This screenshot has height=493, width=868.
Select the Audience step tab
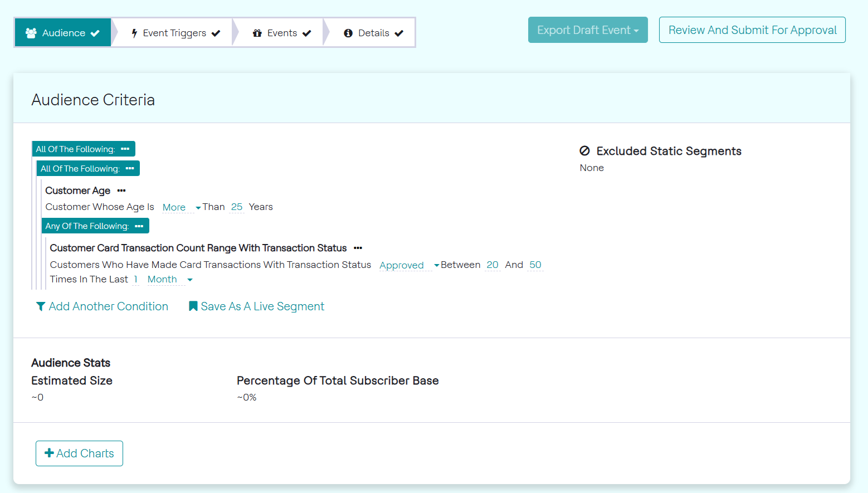point(63,33)
